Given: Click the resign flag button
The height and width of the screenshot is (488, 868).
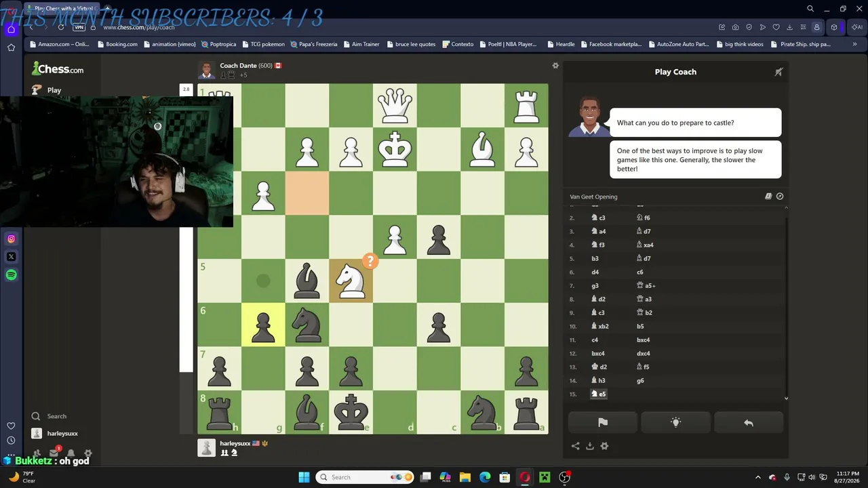Looking at the screenshot, I should pos(603,422).
